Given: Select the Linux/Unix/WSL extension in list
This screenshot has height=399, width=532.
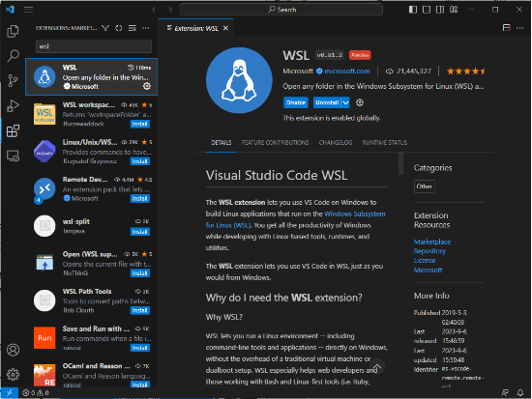Looking at the screenshot, I should pyautogui.click(x=92, y=152).
